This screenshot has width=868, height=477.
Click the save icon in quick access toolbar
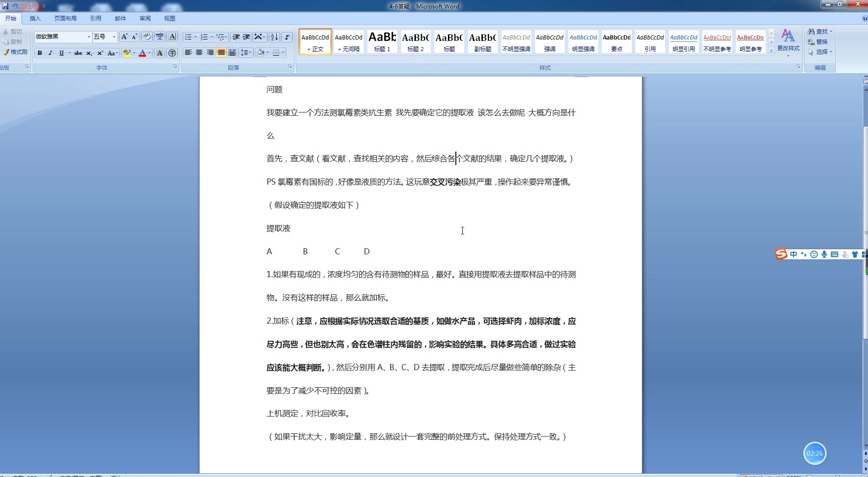click(6, 6)
